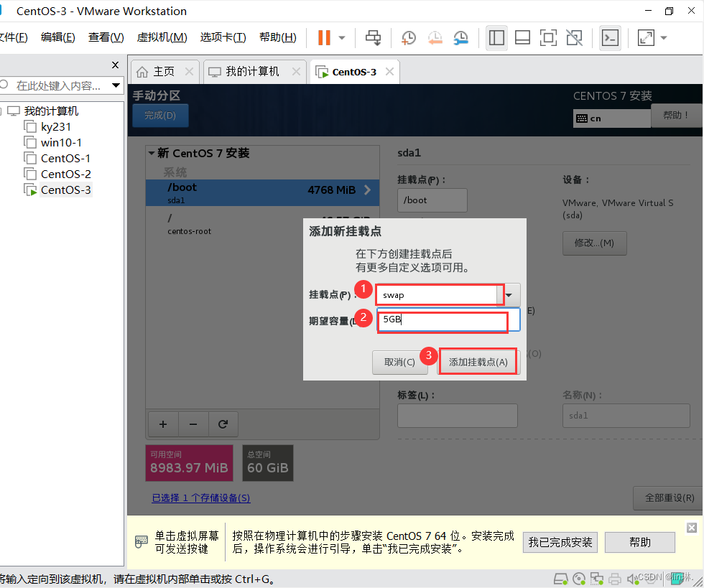The width and height of the screenshot is (704, 588).
Task: Toggle the thumbnail bar view
Action: [x=523, y=38]
